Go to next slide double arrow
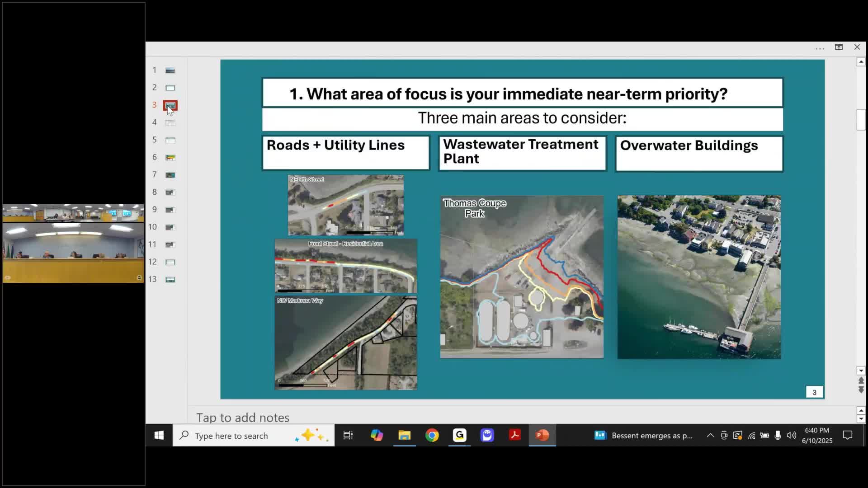 coord(861,390)
